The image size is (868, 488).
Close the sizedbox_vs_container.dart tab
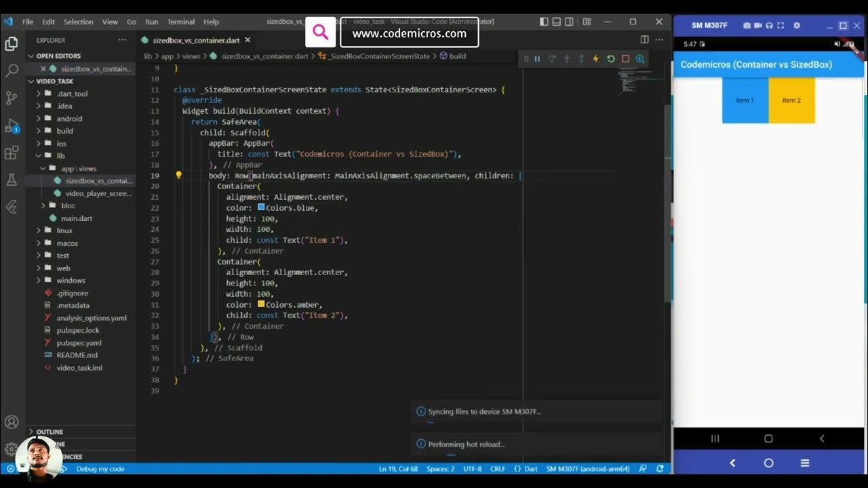[248, 40]
